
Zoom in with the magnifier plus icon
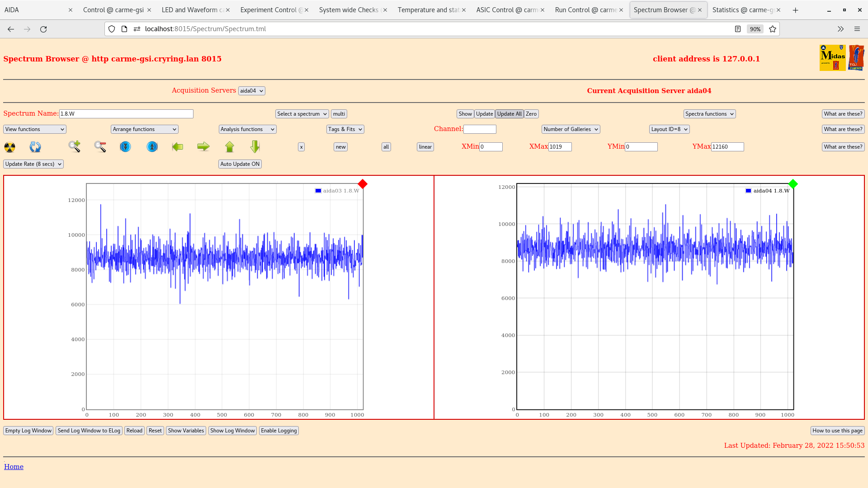point(75,146)
